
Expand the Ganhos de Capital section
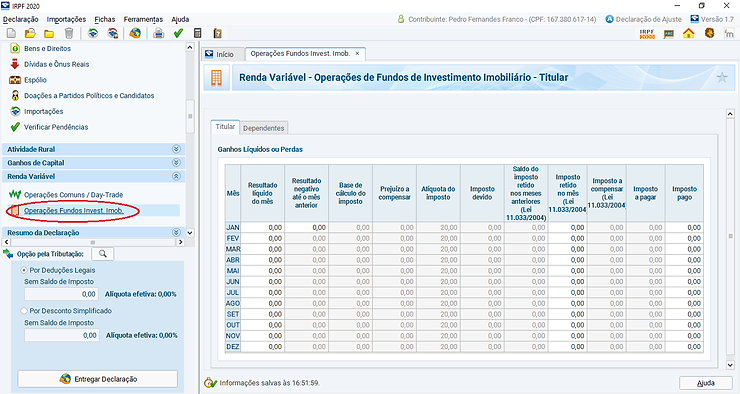176,162
